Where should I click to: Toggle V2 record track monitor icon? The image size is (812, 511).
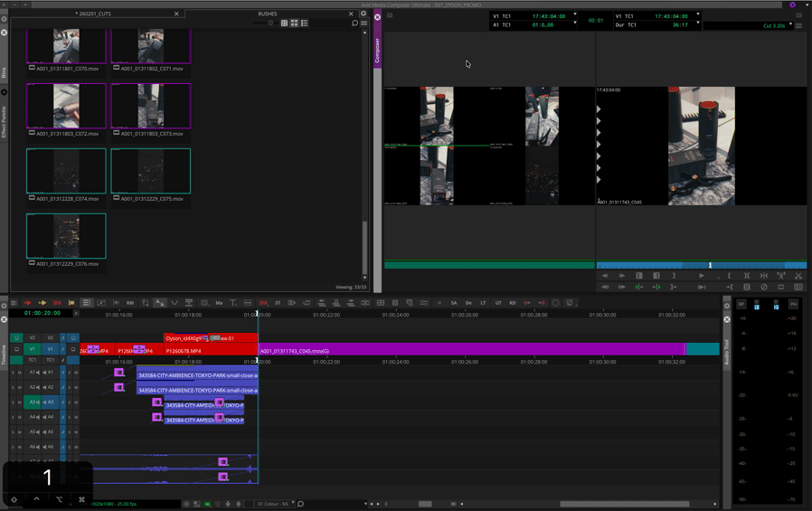pos(73,337)
